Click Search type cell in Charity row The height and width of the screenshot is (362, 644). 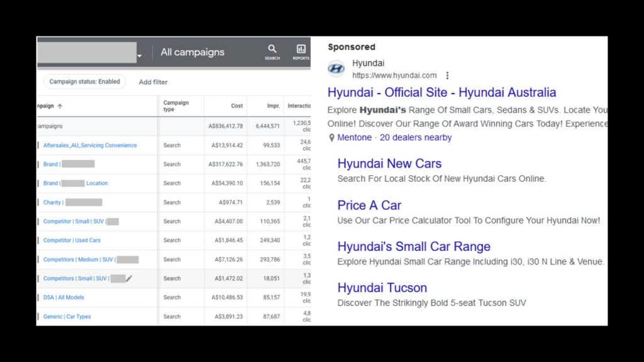tap(172, 202)
